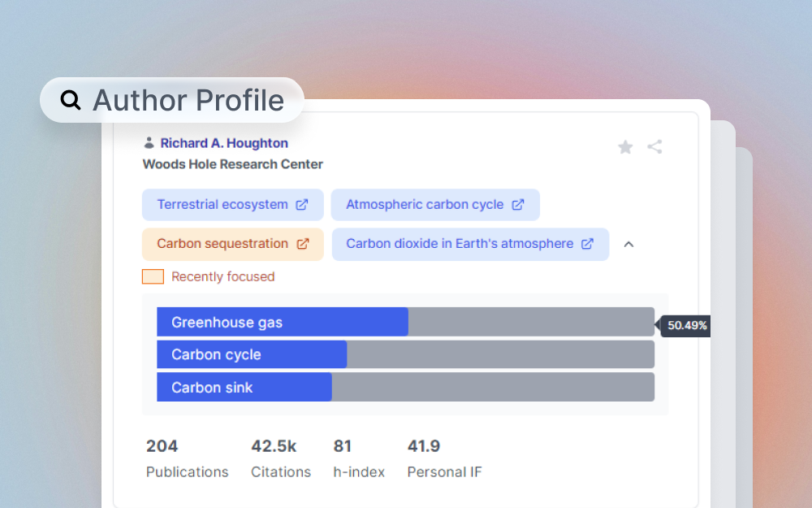This screenshot has height=508, width=812.
Task: Select the Terrestrial ecosystem topic tag
Action: click(225, 205)
